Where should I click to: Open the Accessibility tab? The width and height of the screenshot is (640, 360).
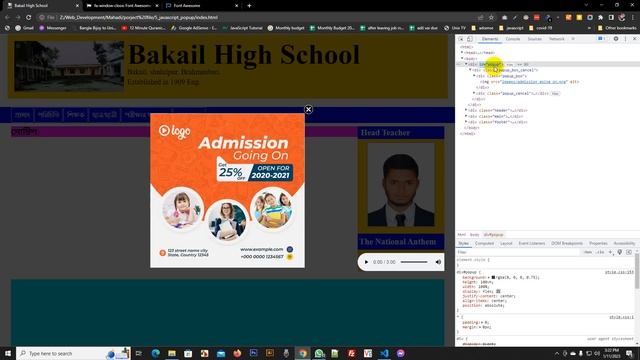(x=624, y=243)
